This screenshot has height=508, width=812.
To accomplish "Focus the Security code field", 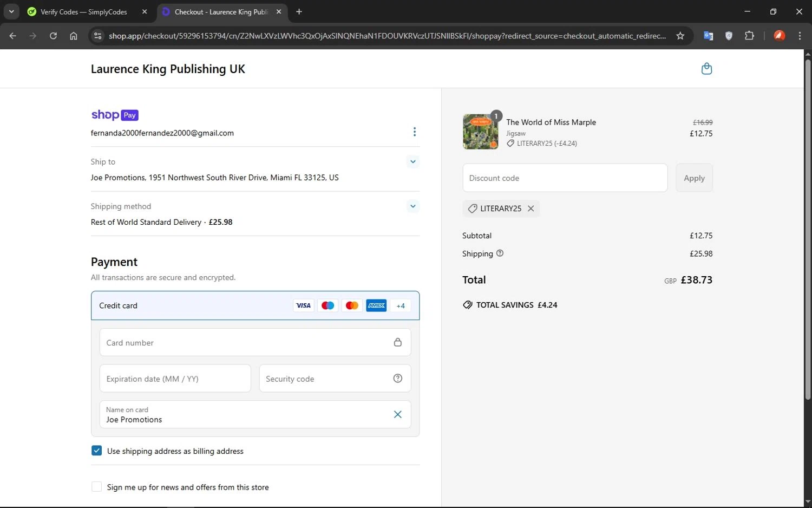I will click(335, 379).
